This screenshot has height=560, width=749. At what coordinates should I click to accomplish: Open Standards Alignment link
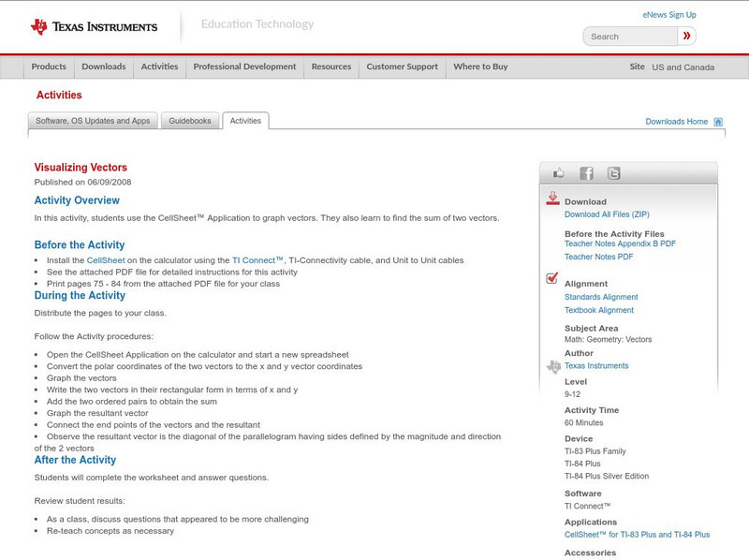click(601, 297)
